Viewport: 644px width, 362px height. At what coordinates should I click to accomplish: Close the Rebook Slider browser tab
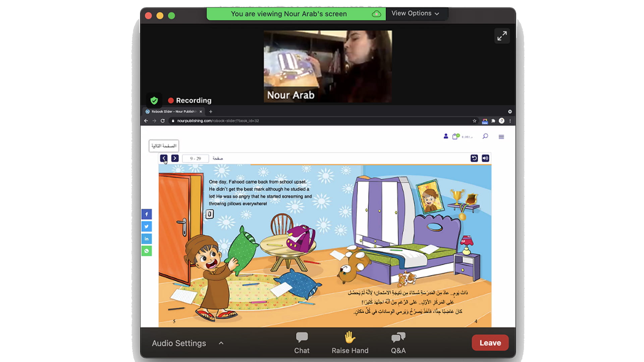201,112
